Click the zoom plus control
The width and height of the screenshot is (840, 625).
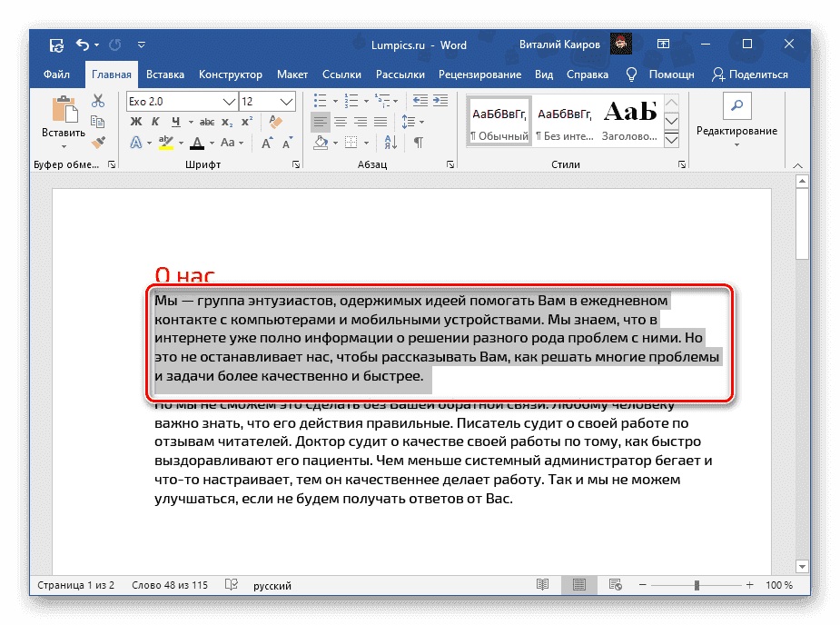750,585
